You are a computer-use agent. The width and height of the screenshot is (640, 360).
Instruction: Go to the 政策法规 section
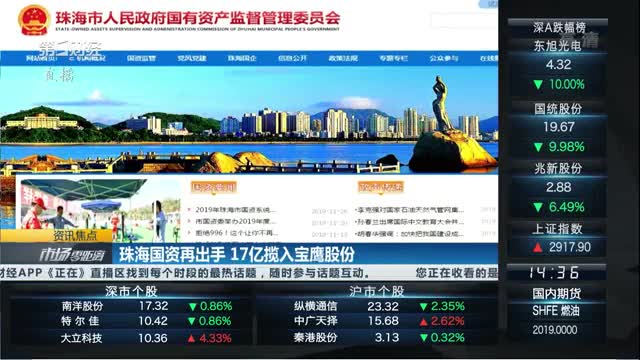[343, 58]
